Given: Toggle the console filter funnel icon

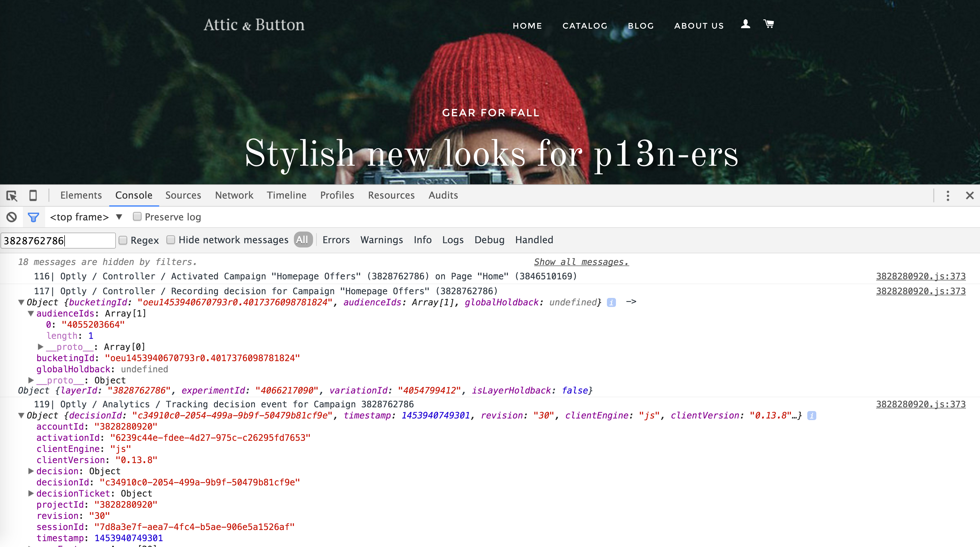Looking at the screenshot, I should click(33, 217).
